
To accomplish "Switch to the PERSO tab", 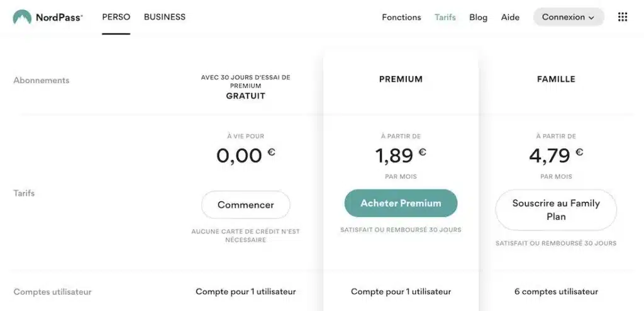I will click(x=116, y=17).
